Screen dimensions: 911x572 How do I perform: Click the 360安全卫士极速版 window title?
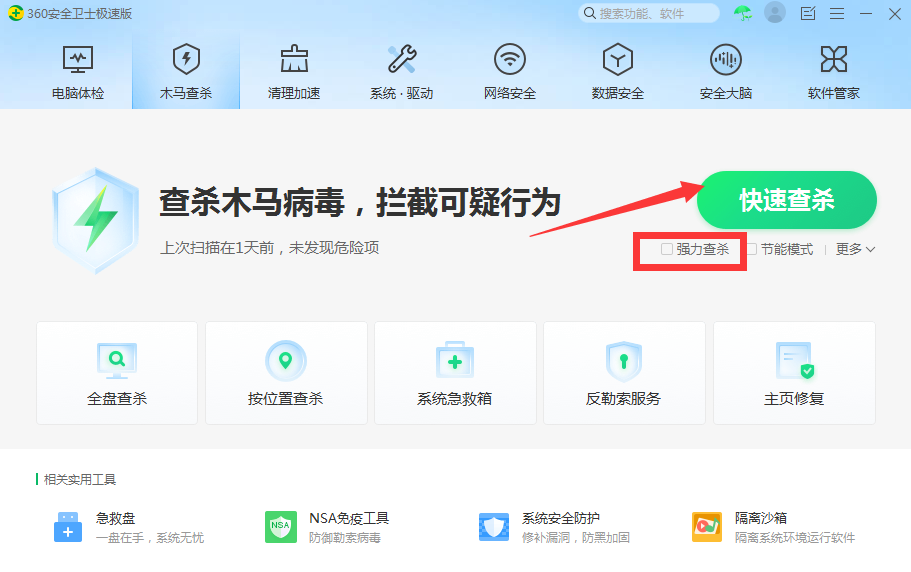80,13
